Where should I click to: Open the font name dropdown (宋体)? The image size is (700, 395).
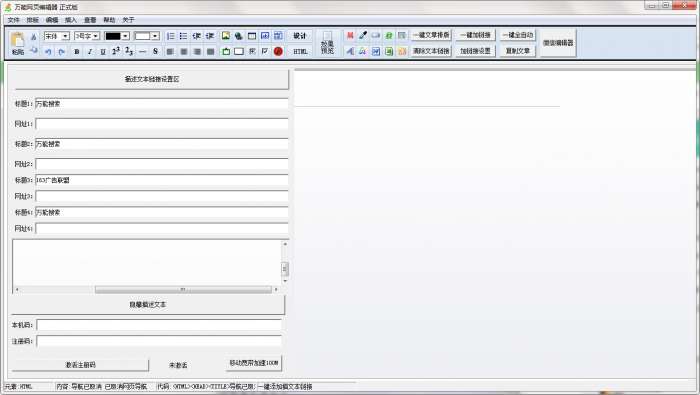point(57,36)
